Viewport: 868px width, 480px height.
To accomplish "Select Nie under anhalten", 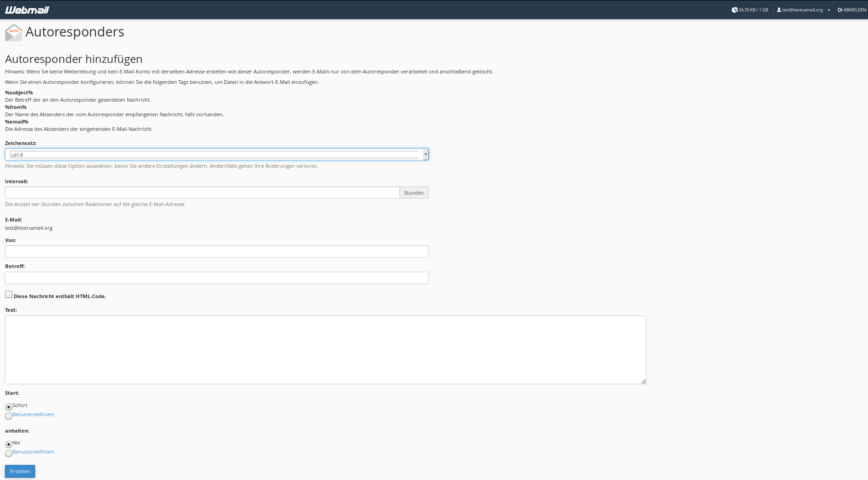I will (9, 444).
